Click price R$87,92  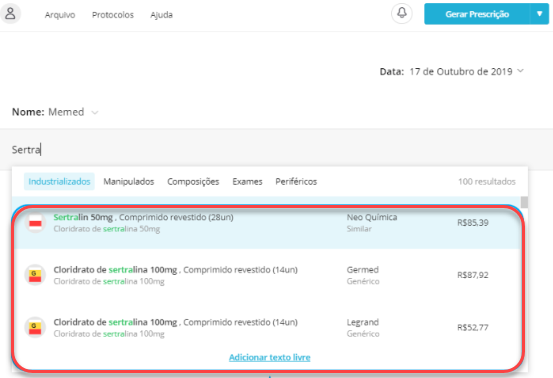coord(473,275)
